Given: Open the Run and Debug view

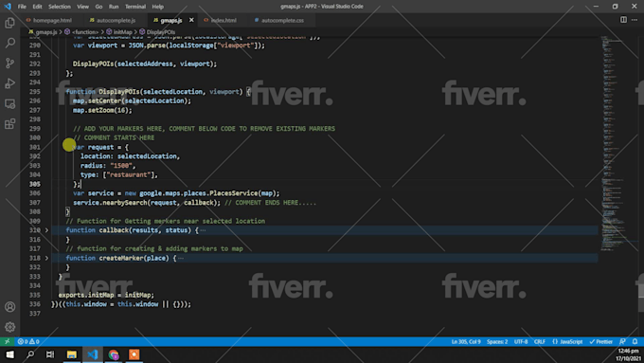Looking at the screenshot, I should pos(9,83).
